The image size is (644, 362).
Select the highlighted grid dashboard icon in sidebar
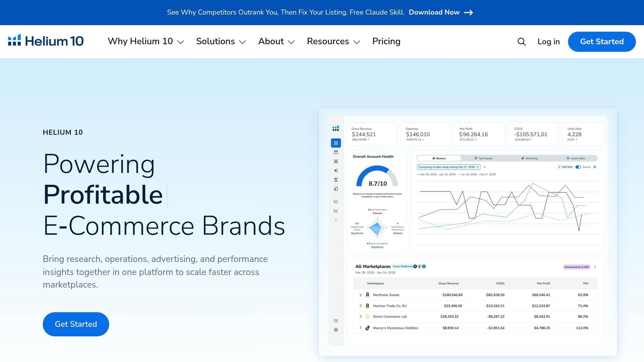click(x=336, y=143)
